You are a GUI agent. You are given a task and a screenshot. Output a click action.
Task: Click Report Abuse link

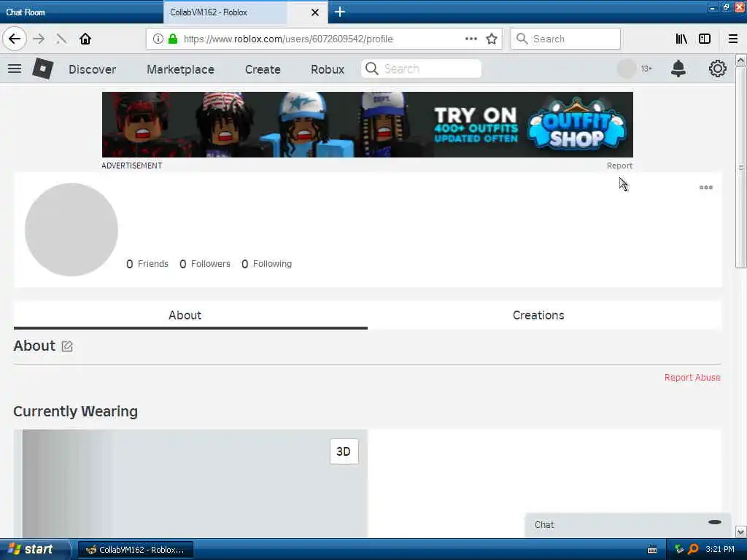692,377
